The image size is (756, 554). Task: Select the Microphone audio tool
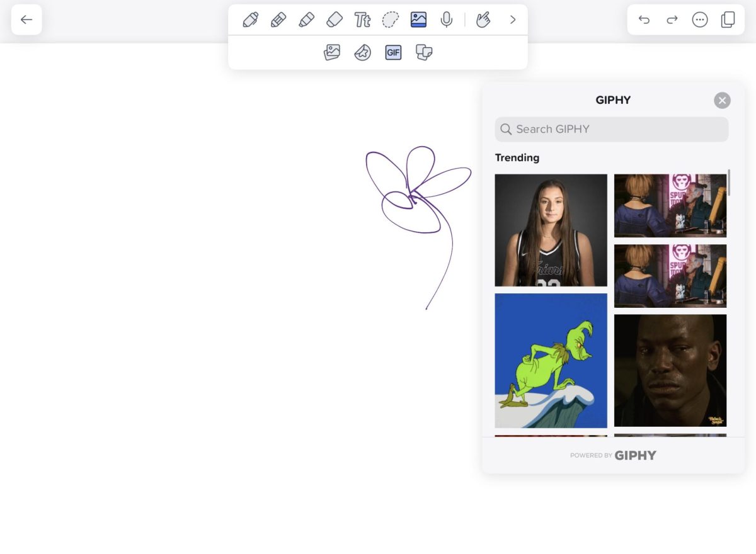447,20
